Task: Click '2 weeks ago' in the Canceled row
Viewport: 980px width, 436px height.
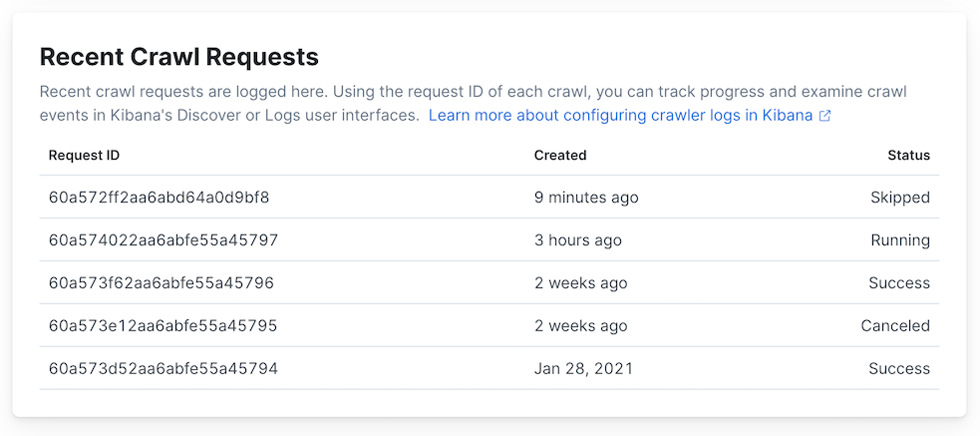Action: pyautogui.click(x=581, y=326)
